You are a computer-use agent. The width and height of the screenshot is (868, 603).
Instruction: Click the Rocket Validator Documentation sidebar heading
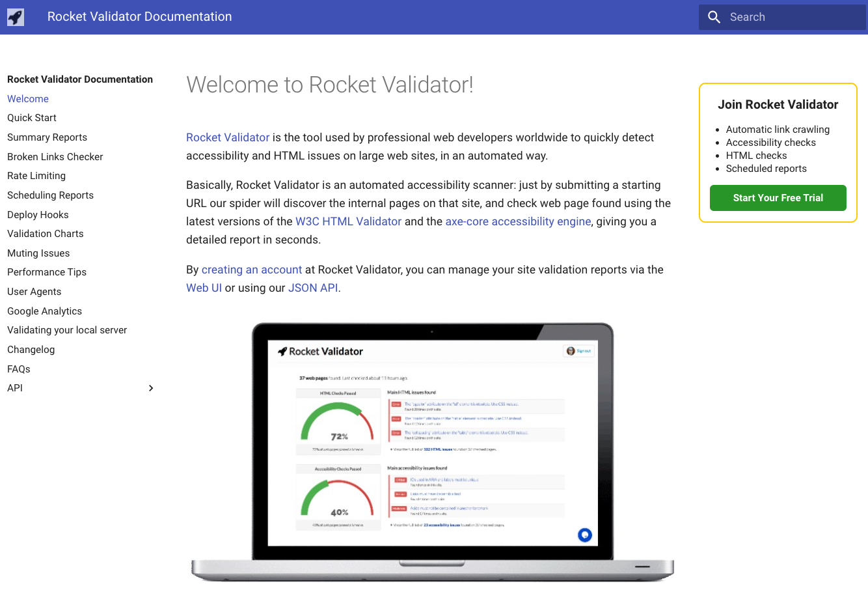tap(80, 79)
